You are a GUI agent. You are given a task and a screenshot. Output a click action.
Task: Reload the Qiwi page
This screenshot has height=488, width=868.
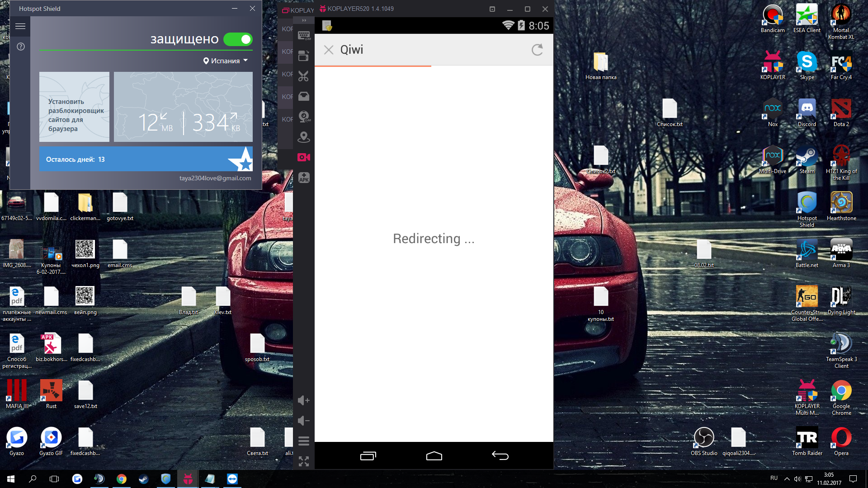point(537,50)
